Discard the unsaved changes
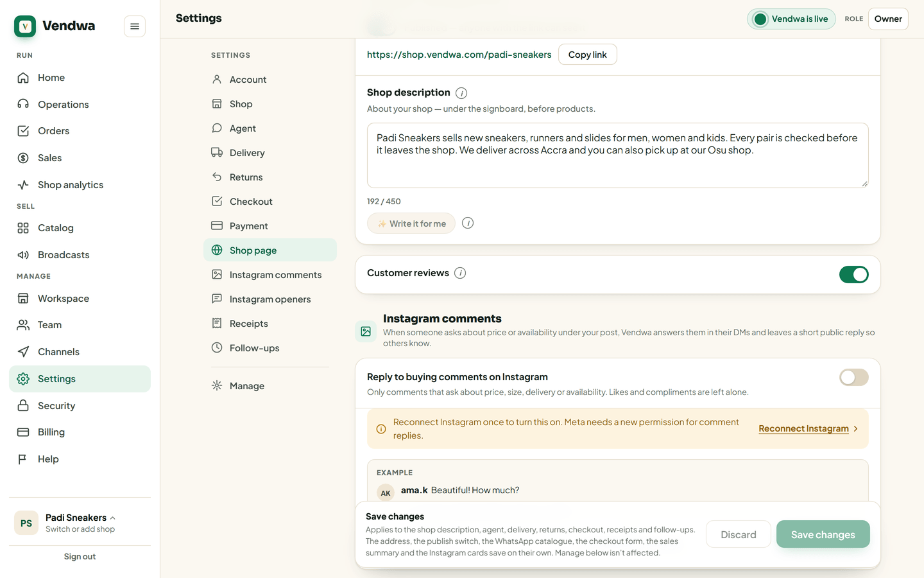 tap(739, 534)
